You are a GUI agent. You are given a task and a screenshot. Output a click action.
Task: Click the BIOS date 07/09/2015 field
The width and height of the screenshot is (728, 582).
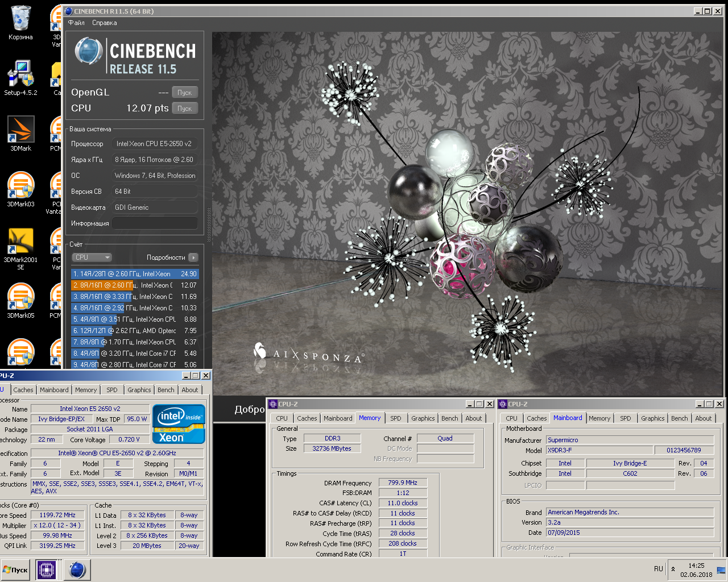tap(630, 533)
